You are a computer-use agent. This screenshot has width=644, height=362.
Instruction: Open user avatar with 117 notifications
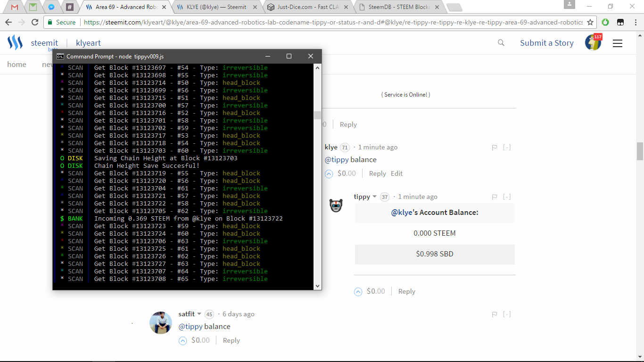pyautogui.click(x=593, y=42)
